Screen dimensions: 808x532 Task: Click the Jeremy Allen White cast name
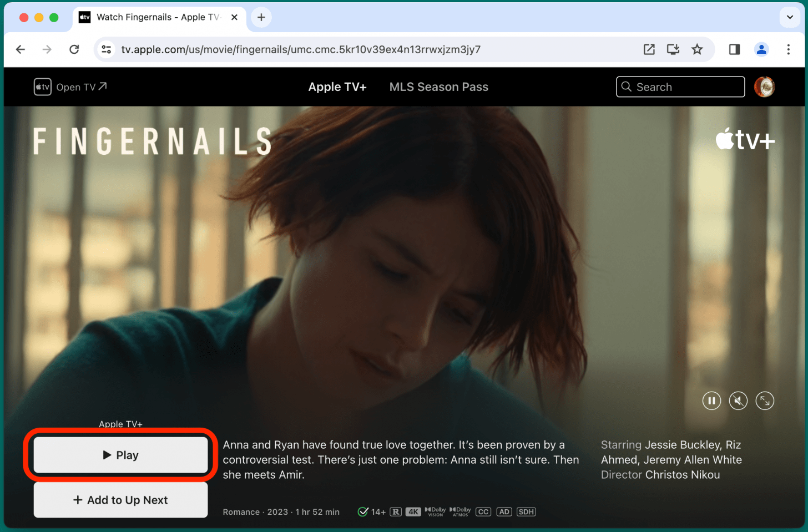(693, 460)
